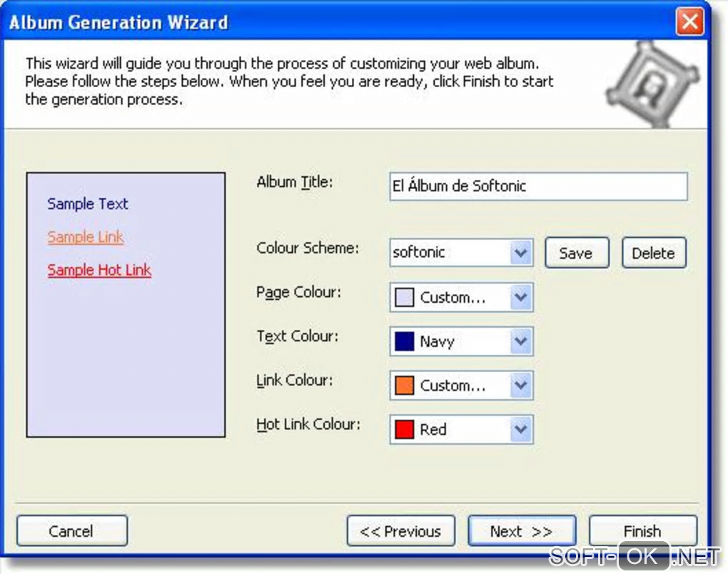Screen dimensions: 728x574
Task: Click the Page Colour label
Action: click(x=298, y=293)
